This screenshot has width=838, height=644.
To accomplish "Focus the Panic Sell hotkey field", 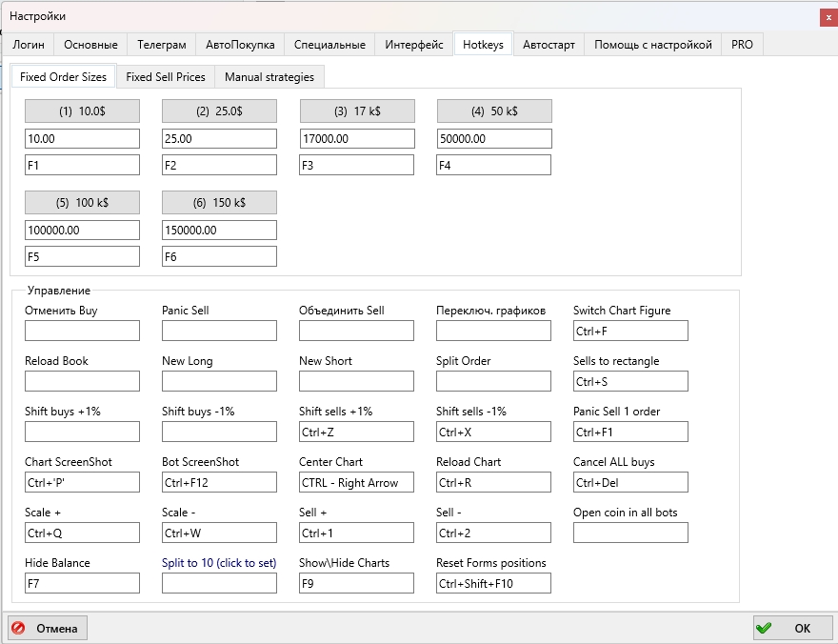I will [x=219, y=331].
